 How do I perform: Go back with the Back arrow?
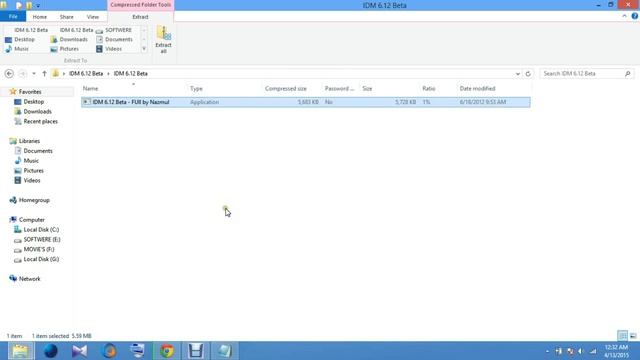click(x=9, y=74)
